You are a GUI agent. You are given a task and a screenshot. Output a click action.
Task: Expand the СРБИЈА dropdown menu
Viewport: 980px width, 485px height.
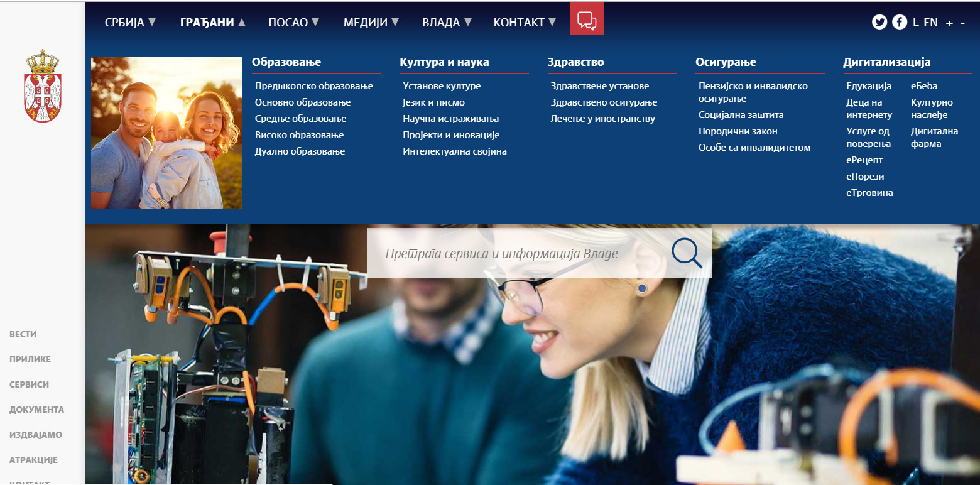pos(131,23)
